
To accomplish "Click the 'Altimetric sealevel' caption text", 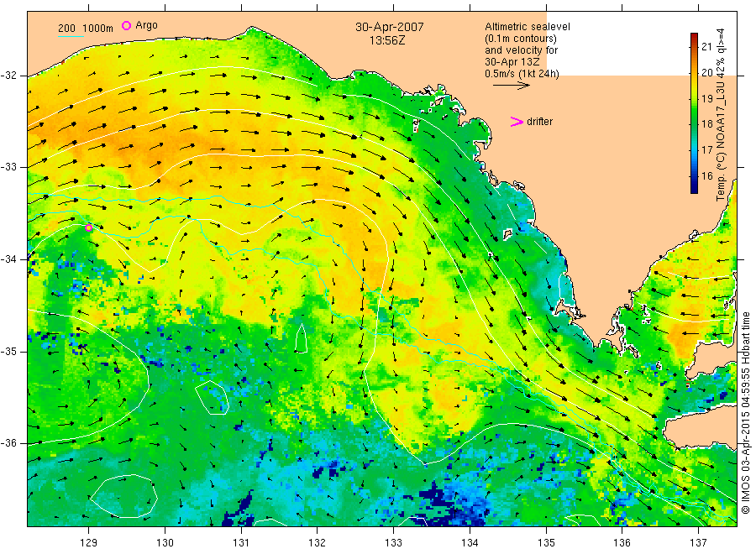I will pos(528,27).
